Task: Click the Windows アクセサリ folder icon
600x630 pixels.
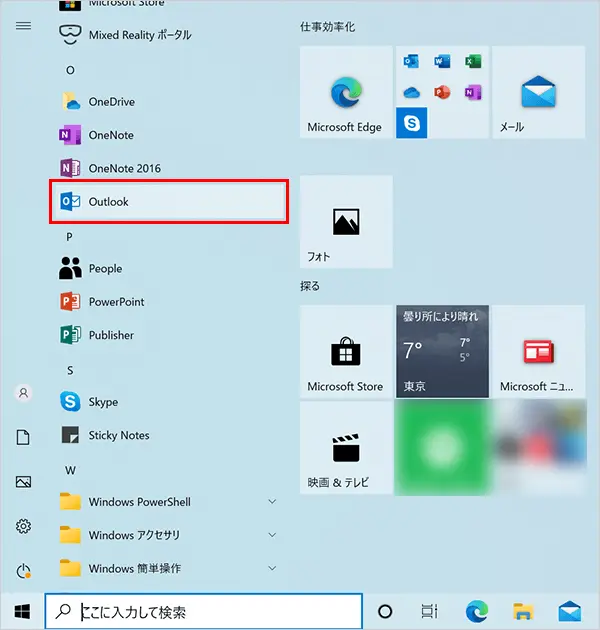Action: point(70,535)
